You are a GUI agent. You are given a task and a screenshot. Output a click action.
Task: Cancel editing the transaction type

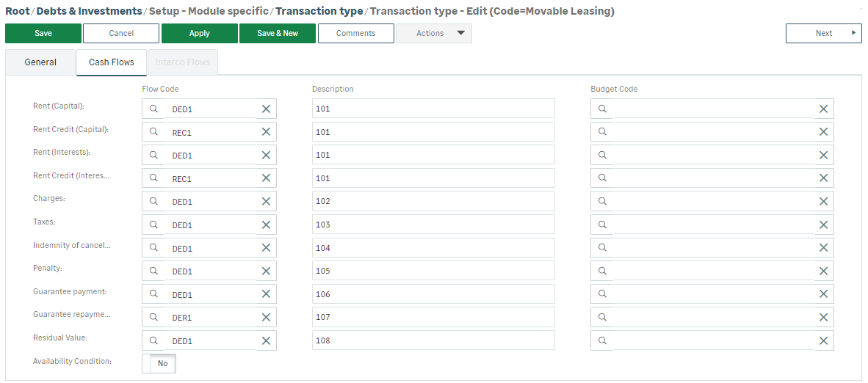click(x=121, y=33)
